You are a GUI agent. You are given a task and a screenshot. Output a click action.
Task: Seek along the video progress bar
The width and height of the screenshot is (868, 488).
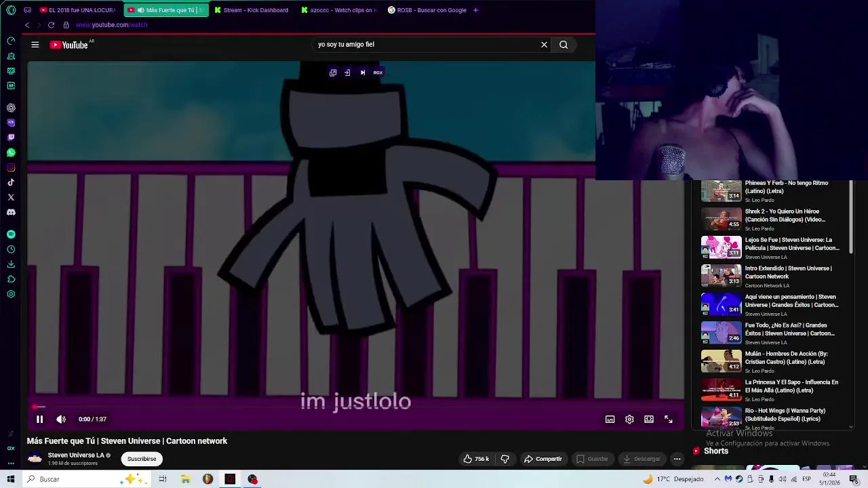(356, 407)
